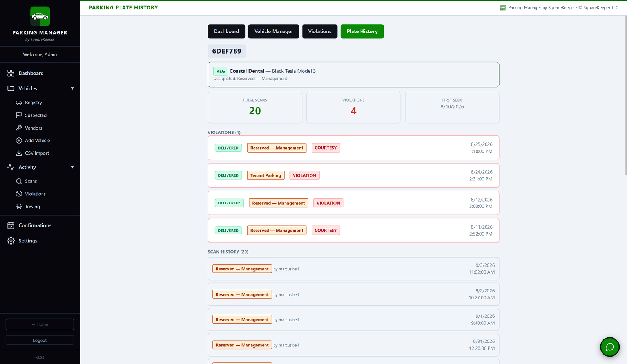
Task: Click the Towing siren icon
Action: pyautogui.click(x=19, y=207)
